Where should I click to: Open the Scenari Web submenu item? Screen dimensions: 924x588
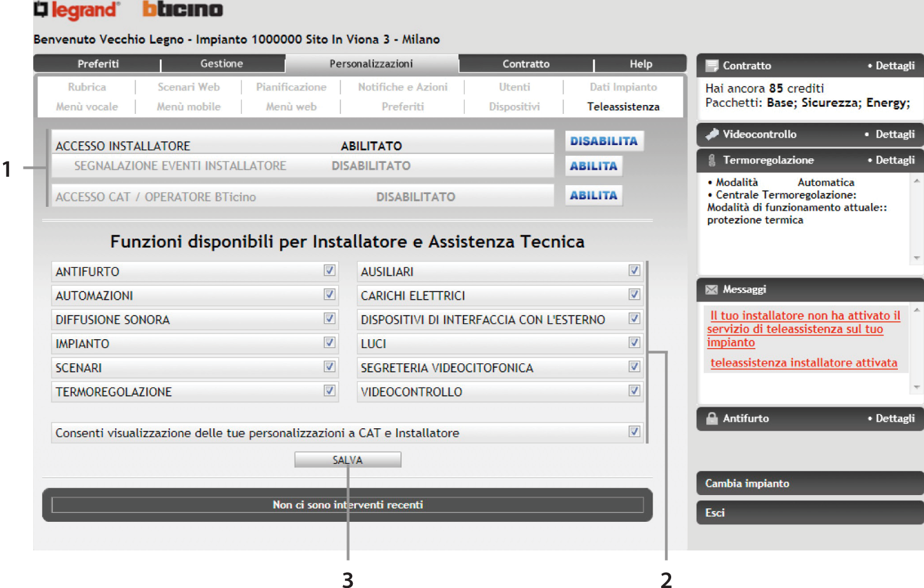point(188,87)
